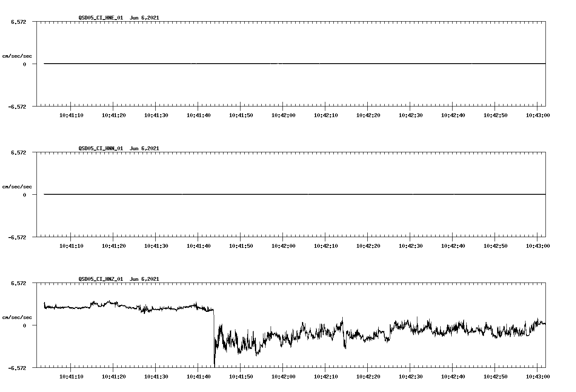The width and height of the screenshot is (576, 392).
Task: Select the -6.572 lower limit on HNE axis
Action: [x=17, y=106]
